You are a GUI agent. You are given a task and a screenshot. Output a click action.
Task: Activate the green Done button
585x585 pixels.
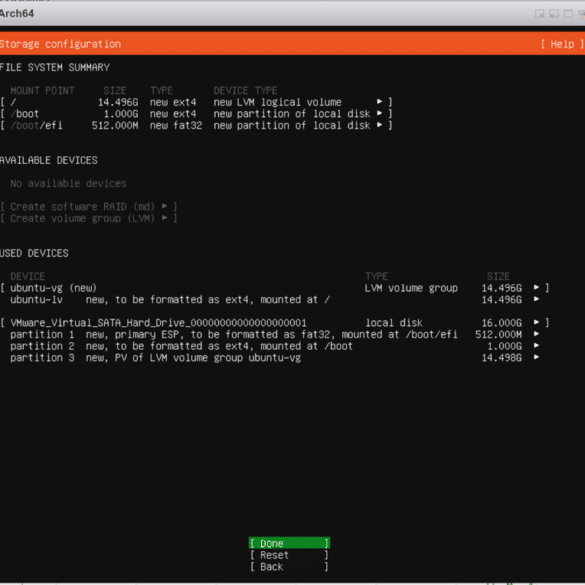point(289,543)
